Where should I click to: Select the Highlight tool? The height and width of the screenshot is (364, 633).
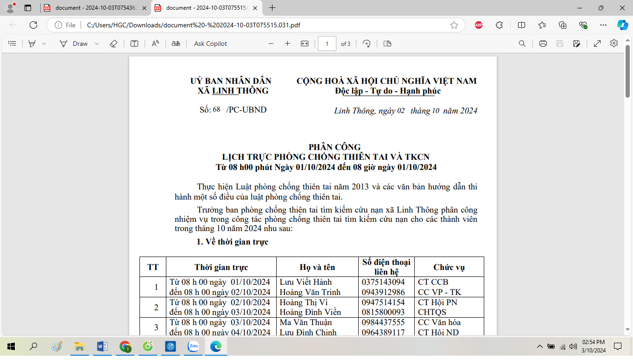[x=32, y=44]
